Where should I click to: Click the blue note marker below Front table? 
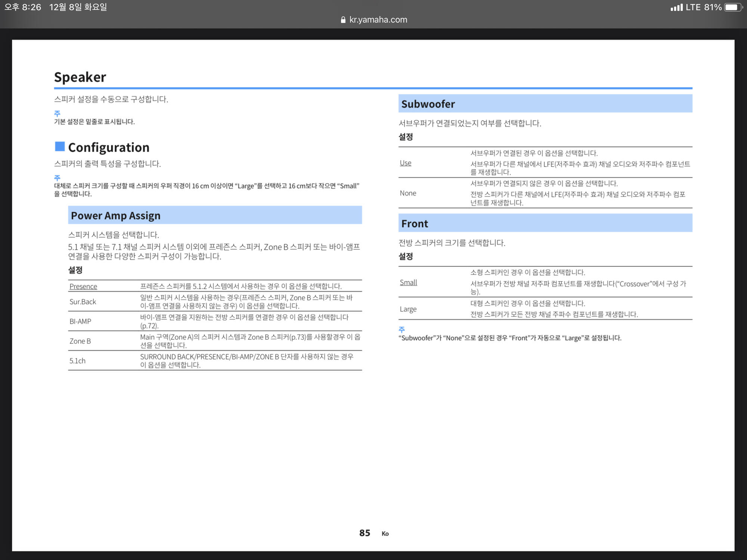(x=402, y=329)
